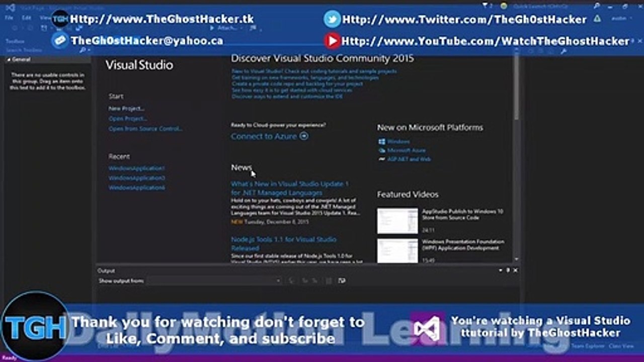Click extend and customize the IDE link
The image size is (644, 362).
point(287,96)
